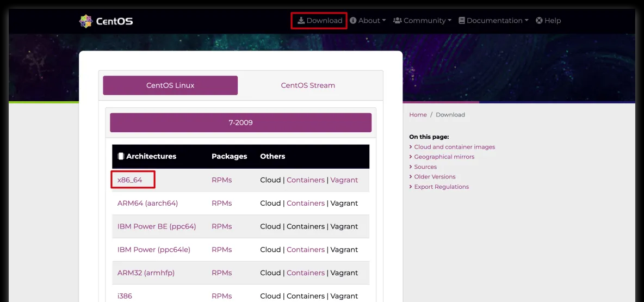
Task: Open Vagrant link in the x86_64 row
Action: (344, 180)
